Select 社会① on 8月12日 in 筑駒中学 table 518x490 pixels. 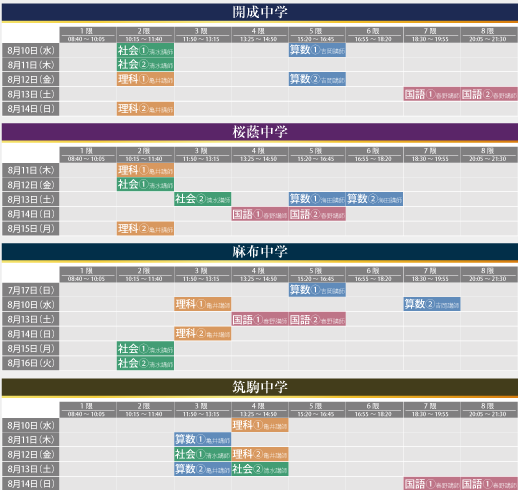coord(203,454)
